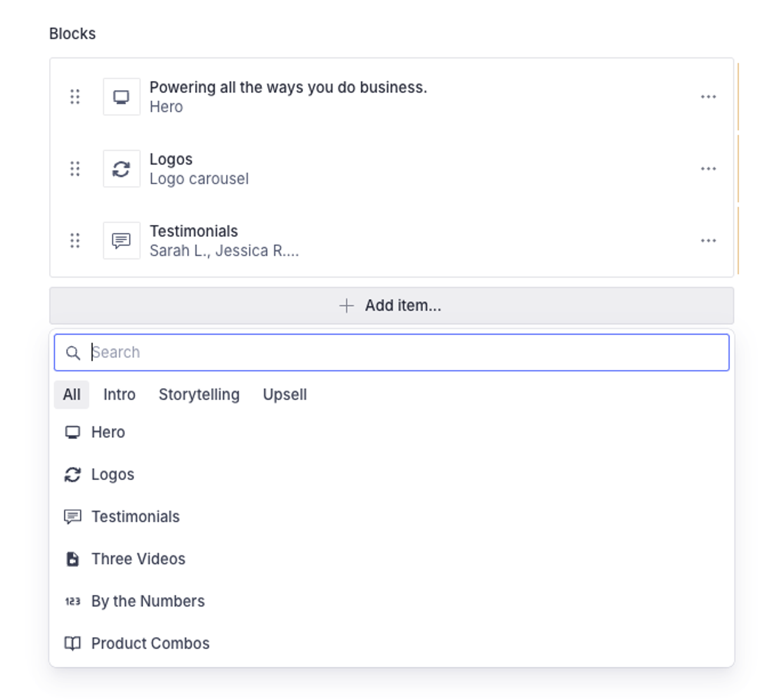Select the All filter tab

click(x=71, y=394)
